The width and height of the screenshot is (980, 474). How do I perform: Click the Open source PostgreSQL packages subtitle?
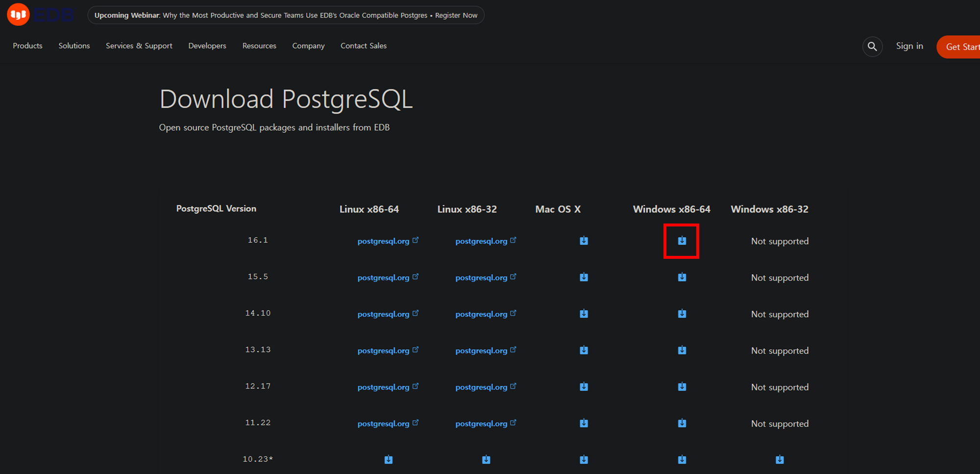[274, 127]
